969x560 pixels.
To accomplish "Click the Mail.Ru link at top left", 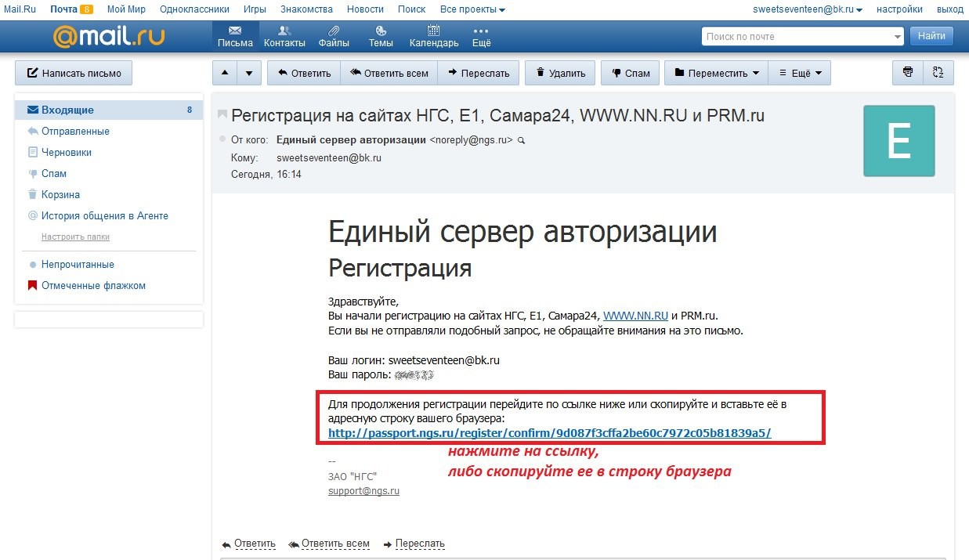I will click(x=20, y=9).
